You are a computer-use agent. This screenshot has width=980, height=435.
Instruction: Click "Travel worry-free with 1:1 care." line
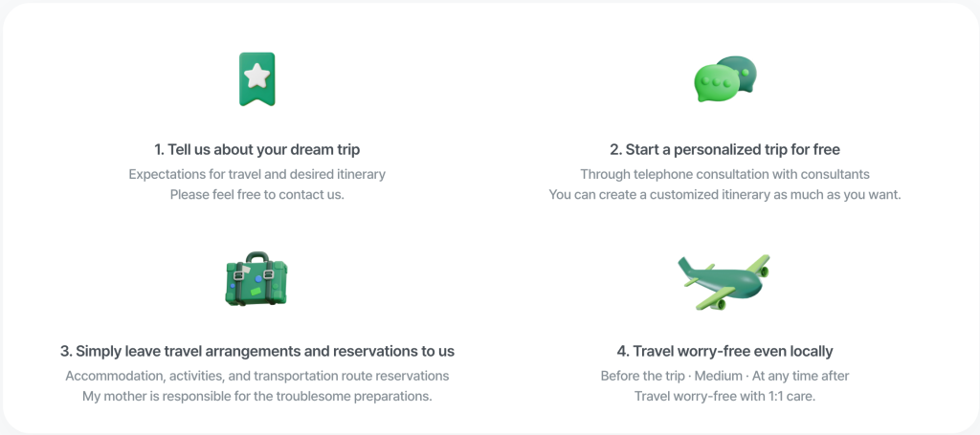coord(724,396)
